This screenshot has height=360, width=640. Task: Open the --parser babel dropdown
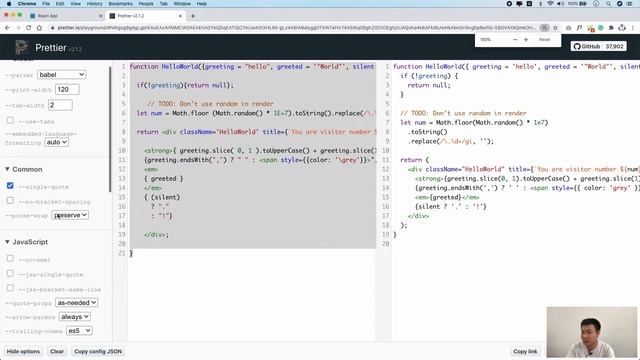[x=61, y=75]
